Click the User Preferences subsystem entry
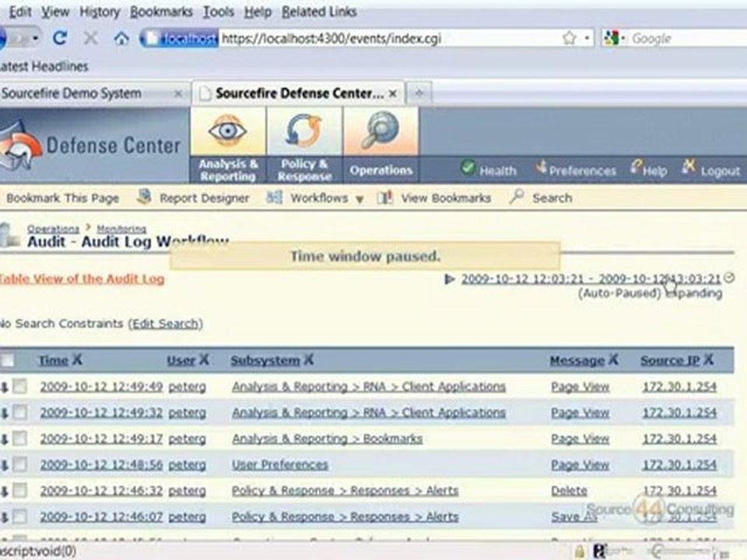The image size is (747, 560). pyautogui.click(x=280, y=465)
